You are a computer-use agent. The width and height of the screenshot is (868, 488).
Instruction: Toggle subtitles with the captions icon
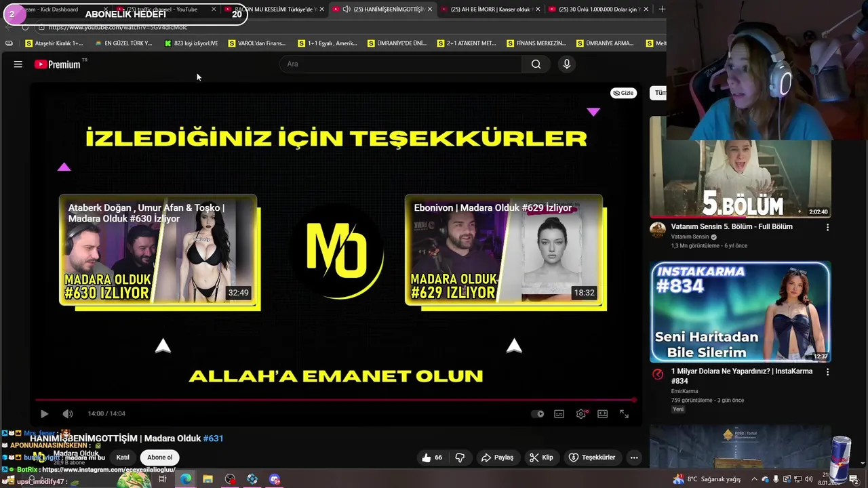[x=559, y=413]
